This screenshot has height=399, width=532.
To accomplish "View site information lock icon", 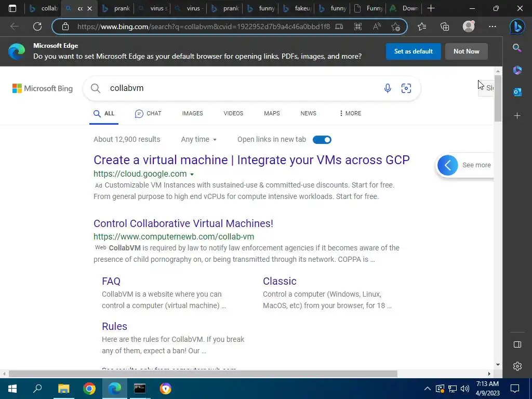I will coord(65,26).
